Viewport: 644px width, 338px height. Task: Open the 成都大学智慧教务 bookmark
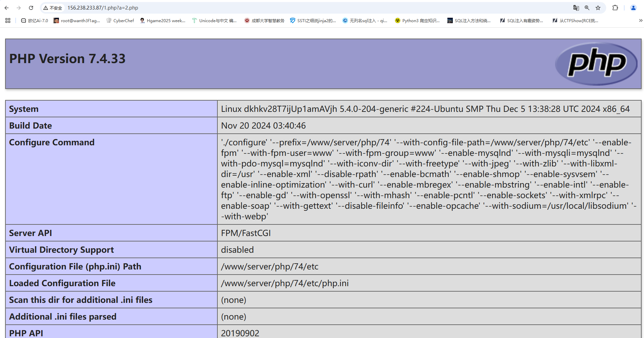pos(264,20)
